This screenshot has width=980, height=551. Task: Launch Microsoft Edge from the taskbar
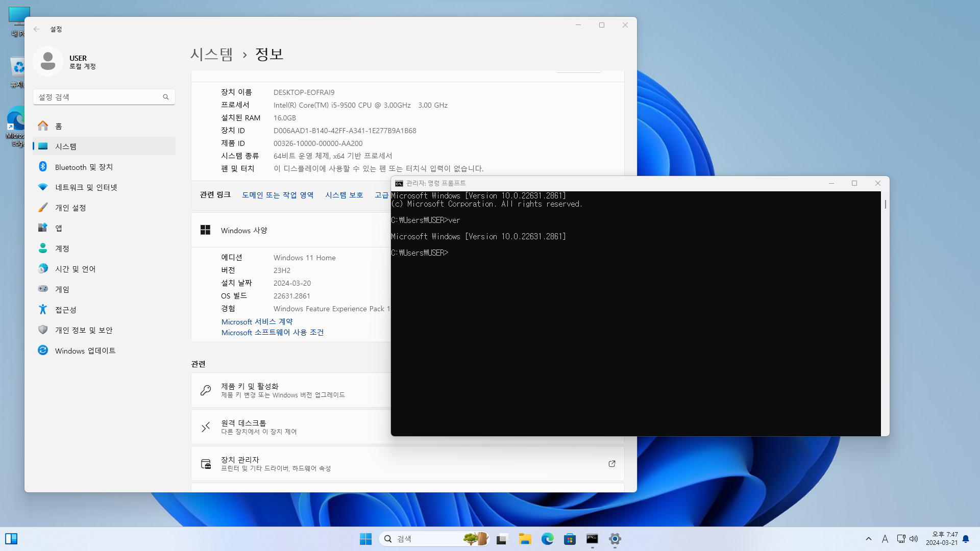pos(547,539)
